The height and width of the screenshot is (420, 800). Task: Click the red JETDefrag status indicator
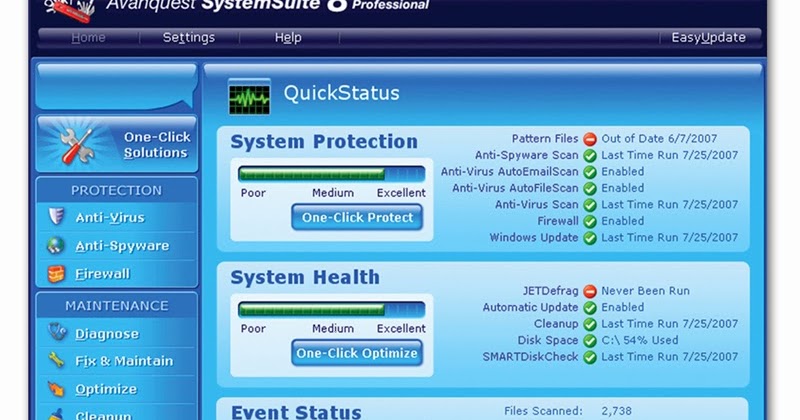click(590, 291)
